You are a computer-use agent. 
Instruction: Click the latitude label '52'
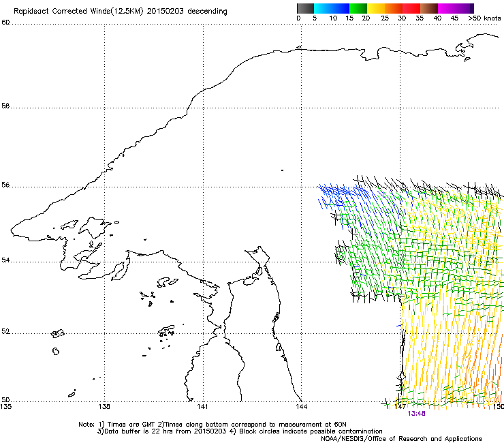(x=5, y=331)
